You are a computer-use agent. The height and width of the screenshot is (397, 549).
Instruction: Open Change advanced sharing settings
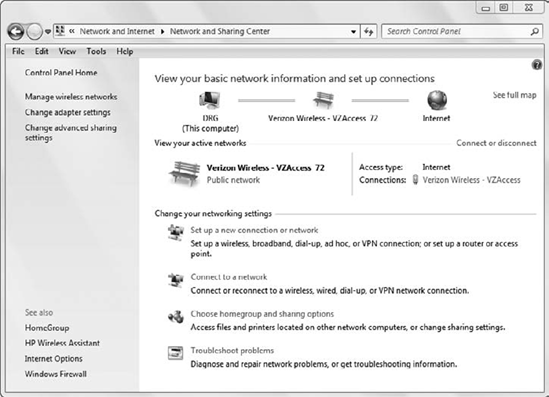coord(70,133)
